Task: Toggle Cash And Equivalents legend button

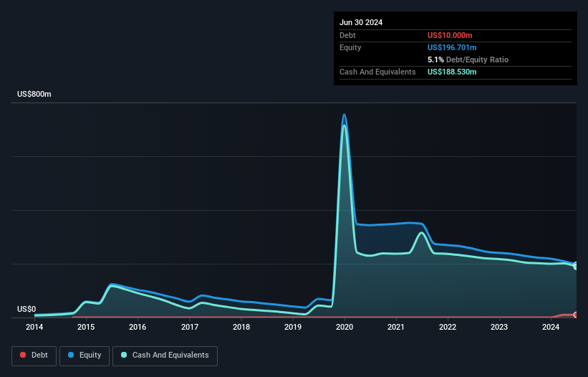Action: point(165,355)
